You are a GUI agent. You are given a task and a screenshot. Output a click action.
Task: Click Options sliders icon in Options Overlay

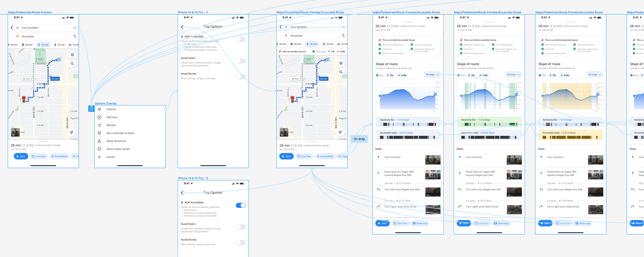pos(99,109)
